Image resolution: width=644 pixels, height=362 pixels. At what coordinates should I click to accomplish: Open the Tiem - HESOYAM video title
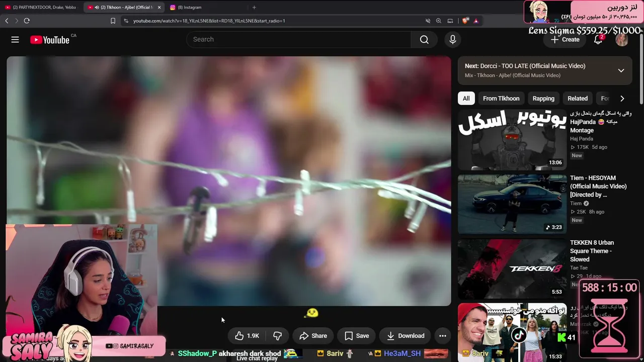(x=598, y=187)
